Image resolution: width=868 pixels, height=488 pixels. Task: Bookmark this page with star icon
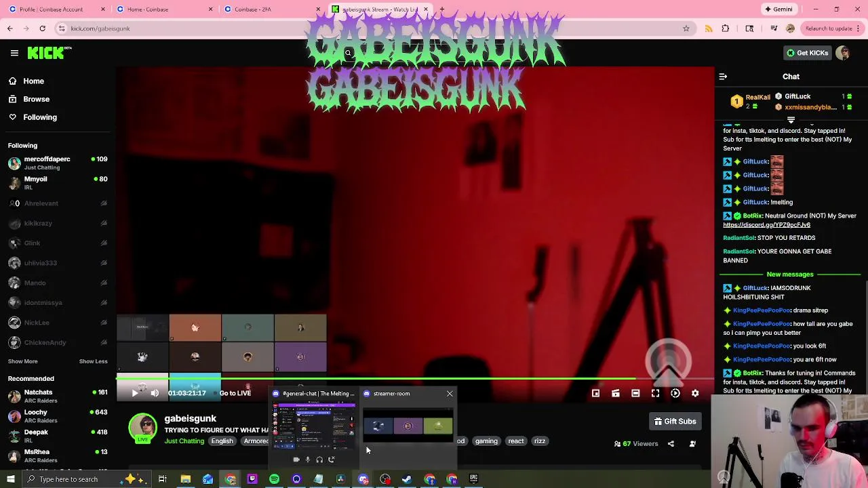coord(686,28)
